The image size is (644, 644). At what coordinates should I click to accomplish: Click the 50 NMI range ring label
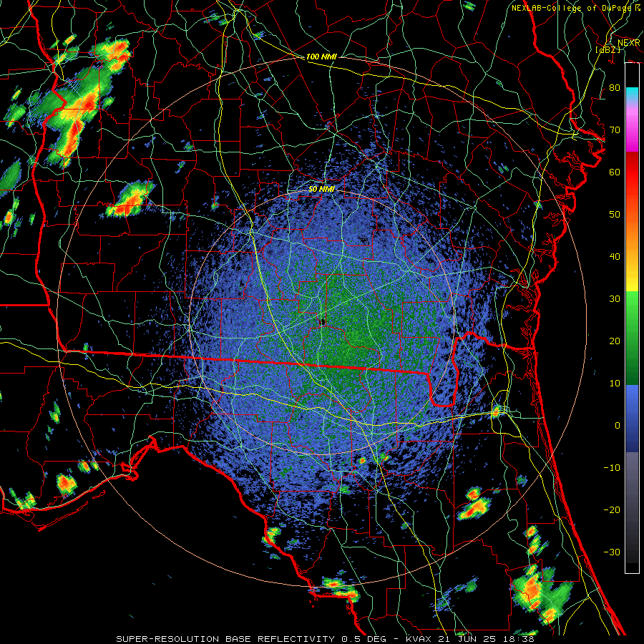[x=321, y=189]
